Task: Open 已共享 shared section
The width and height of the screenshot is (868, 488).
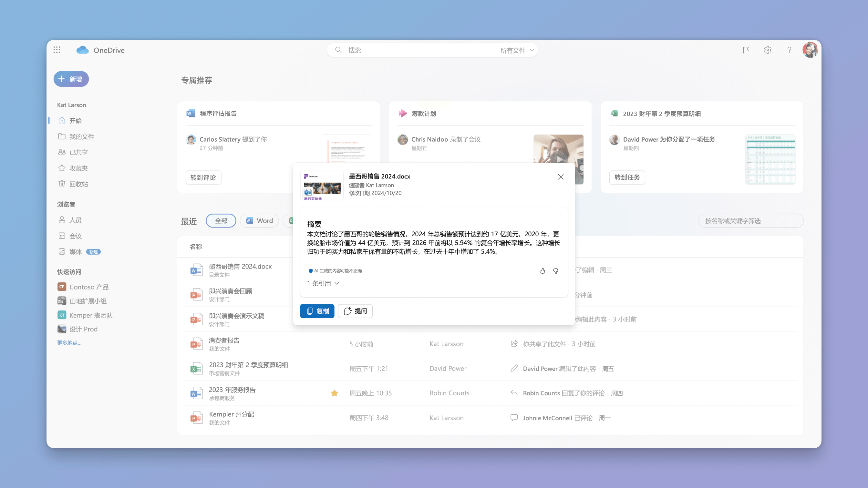Action: pyautogui.click(x=78, y=152)
